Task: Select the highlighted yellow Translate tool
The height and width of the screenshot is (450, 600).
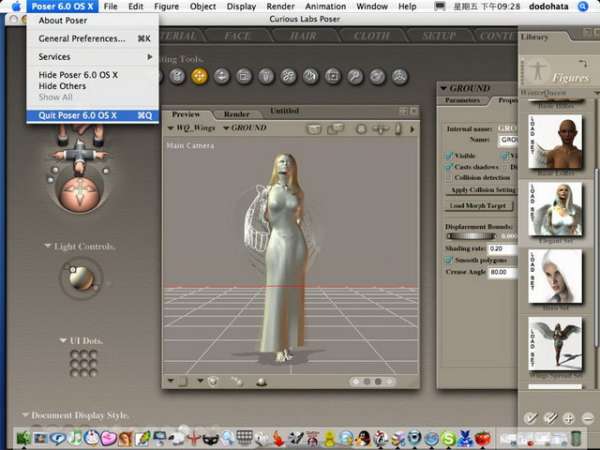Action: click(199, 76)
